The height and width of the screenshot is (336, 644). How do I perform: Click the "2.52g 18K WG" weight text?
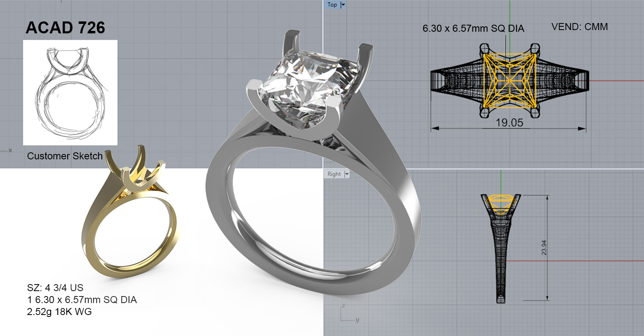click(59, 312)
